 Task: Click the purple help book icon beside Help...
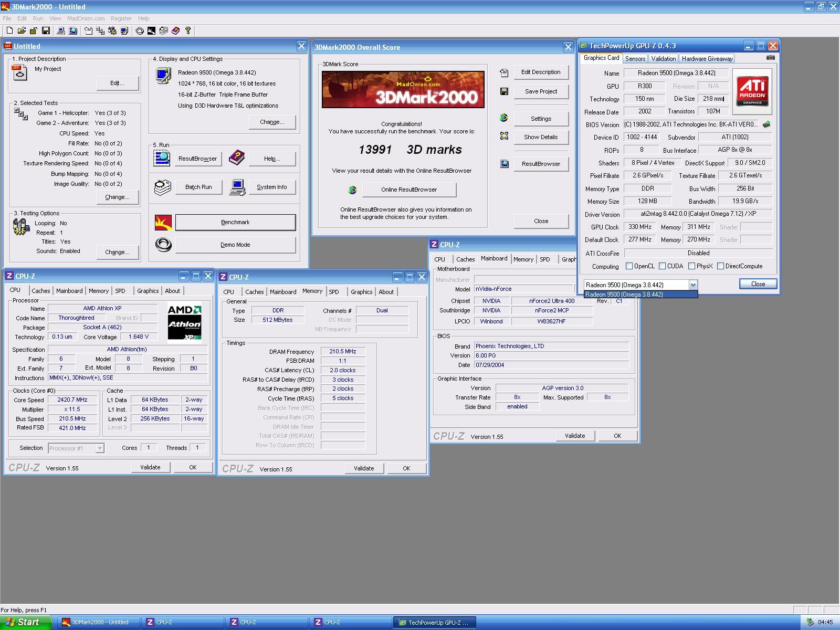pos(236,156)
